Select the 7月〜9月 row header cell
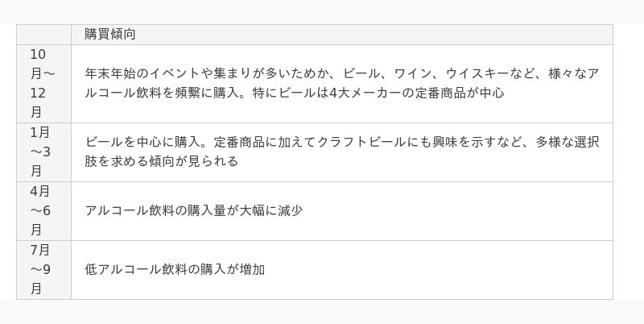The width and height of the screenshot is (644, 324). (44, 270)
